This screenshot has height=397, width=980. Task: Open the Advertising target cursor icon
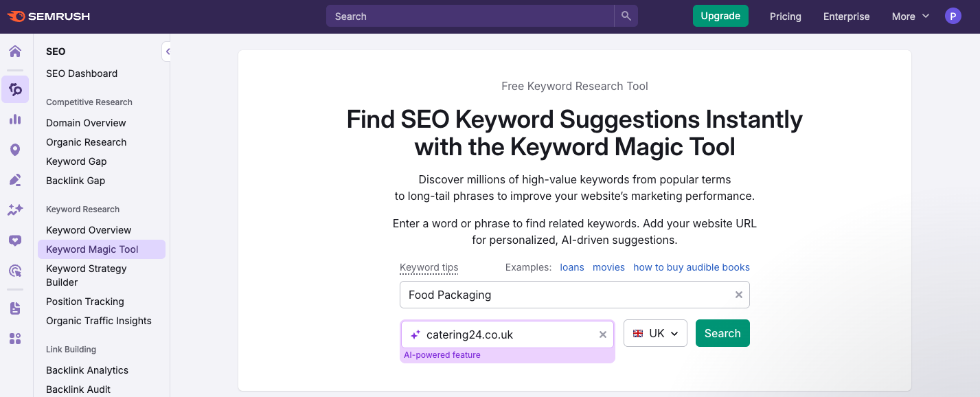[15, 271]
